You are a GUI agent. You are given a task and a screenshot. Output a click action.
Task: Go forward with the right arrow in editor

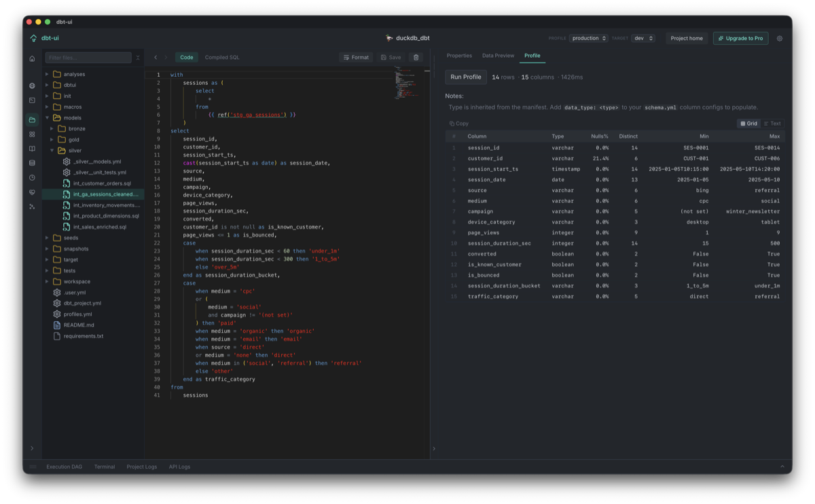click(x=166, y=58)
